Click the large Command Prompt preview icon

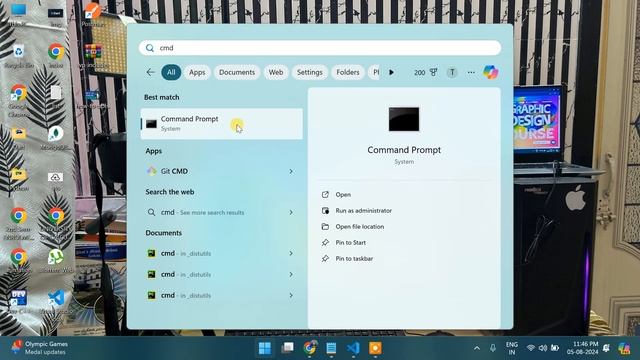click(x=404, y=119)
